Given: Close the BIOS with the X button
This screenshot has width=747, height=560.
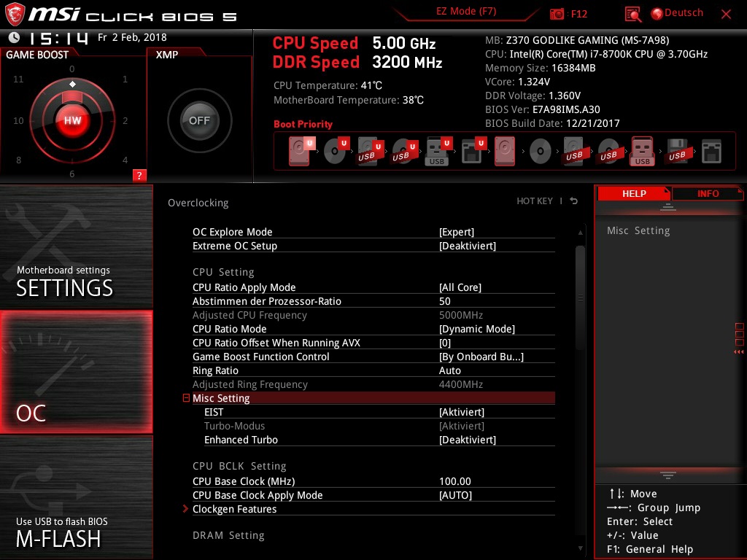Looking at the screenshot, I should (x=726, y=15).
